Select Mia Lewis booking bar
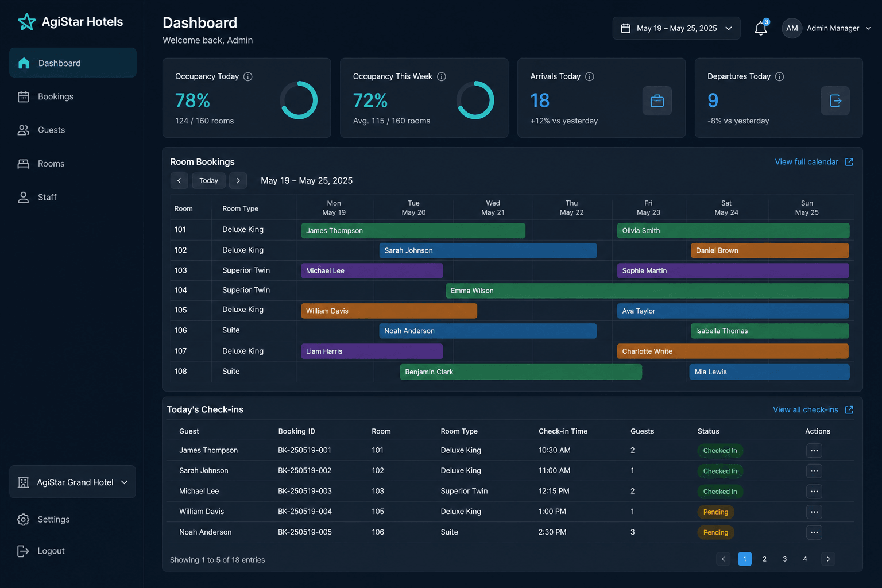This screenshot has width=882, height=588. pyautogui.click(x=769, y=372)
